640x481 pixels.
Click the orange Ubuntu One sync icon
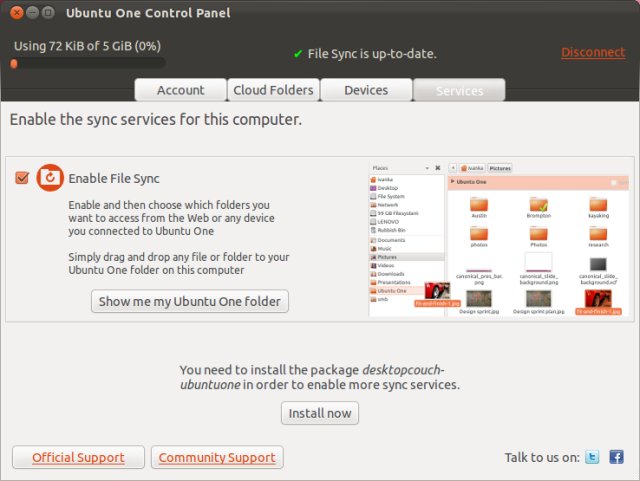(x=50, y=178)
